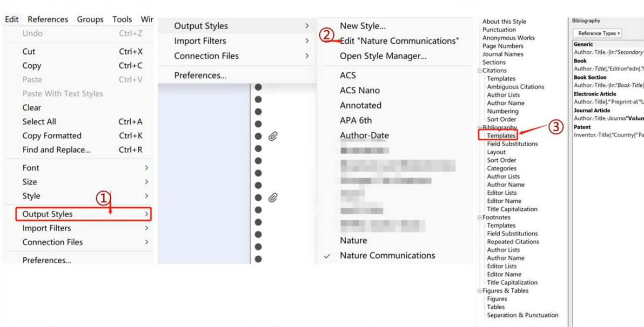644x327 pixels.
Task: Expand the Style submenu arrow
Action: [146, 196]
